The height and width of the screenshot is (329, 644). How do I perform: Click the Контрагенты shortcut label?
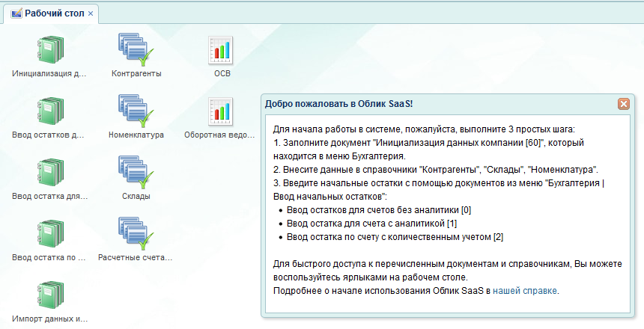(136, 74)
